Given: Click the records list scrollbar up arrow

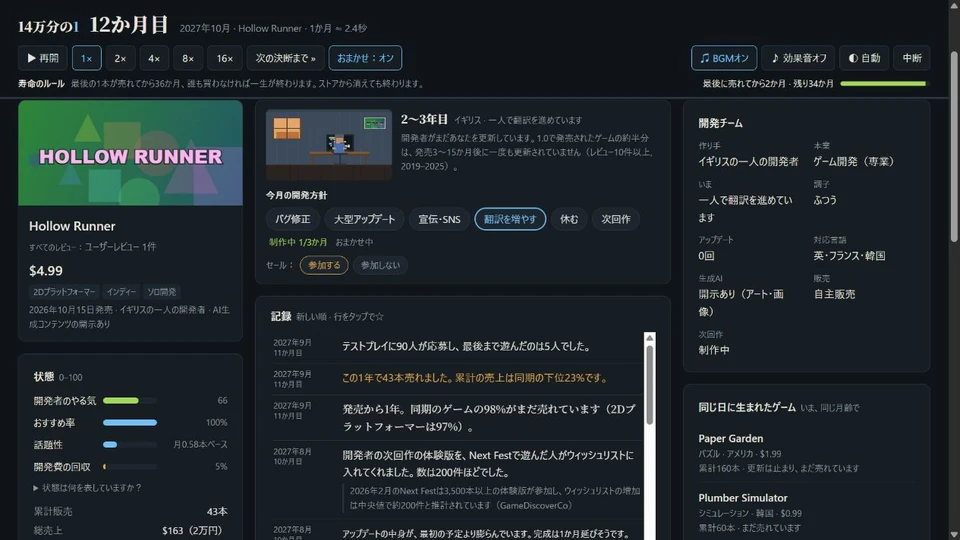Looking at the screenshot, I should 650,337.
